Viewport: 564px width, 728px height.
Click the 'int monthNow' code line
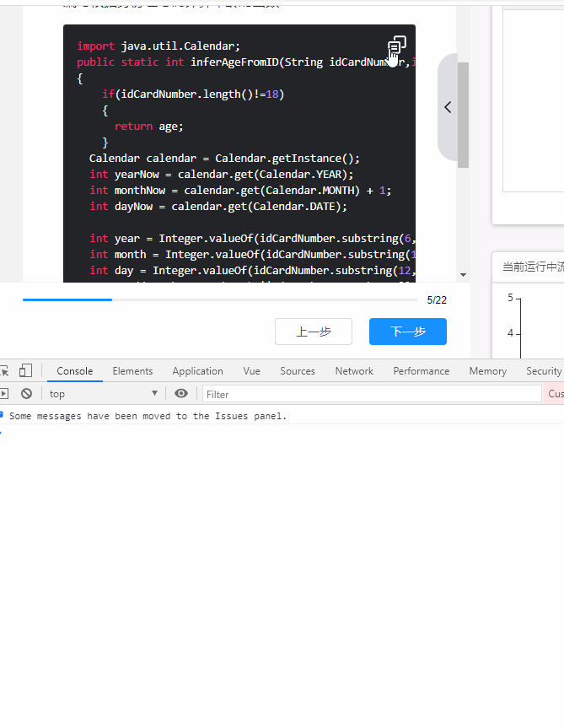240,191
